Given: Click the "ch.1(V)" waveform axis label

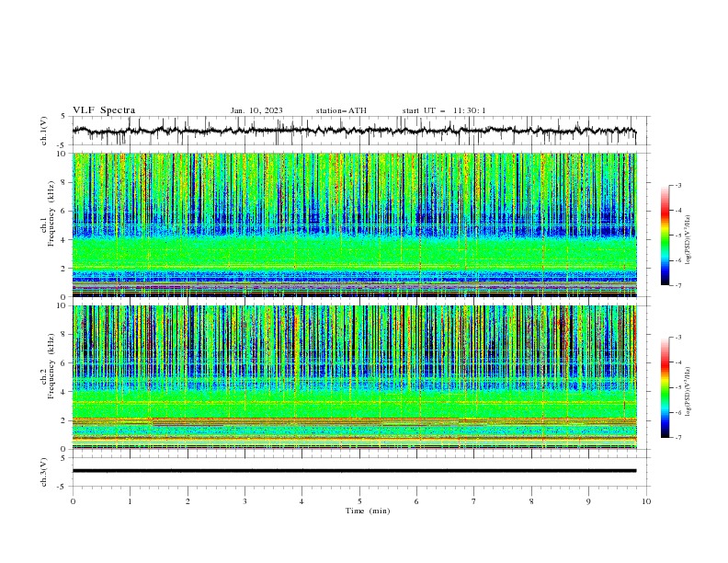Looking at the screenshot, I should pos(44,131).
